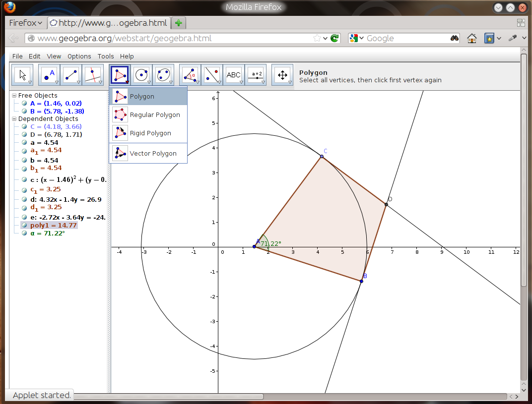Toggle visibility of angle α
Image resolution: width=532 pixels, height=404 pixels.
[24, 233]
